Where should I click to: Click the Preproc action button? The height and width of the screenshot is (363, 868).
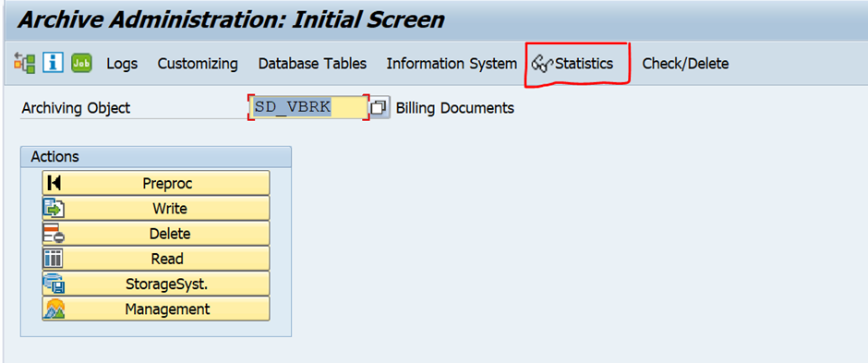[x=156, y=183]
